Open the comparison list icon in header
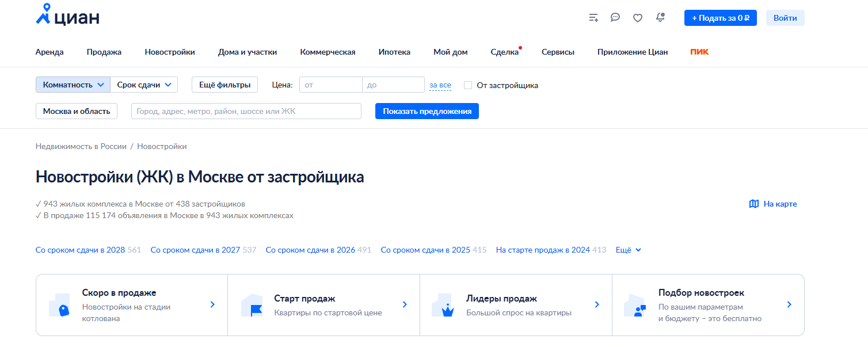The image size is (868, 347). tap(593, 18)
